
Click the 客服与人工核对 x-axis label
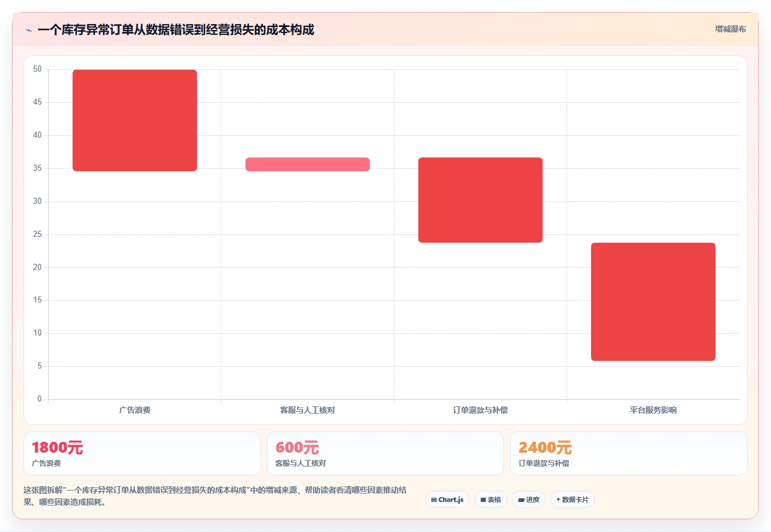click(x=307, y=410)
